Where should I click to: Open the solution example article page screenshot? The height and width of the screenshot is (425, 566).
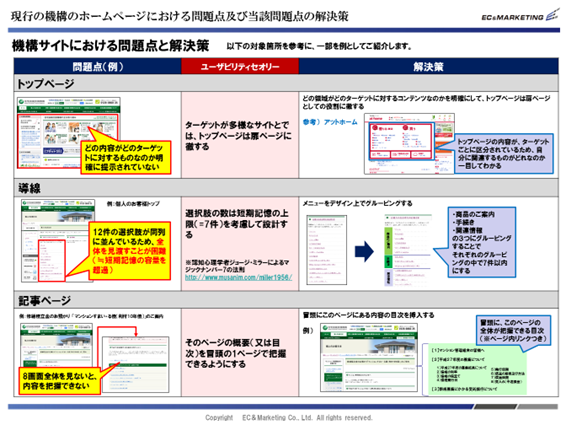click(x=369, y=357)
